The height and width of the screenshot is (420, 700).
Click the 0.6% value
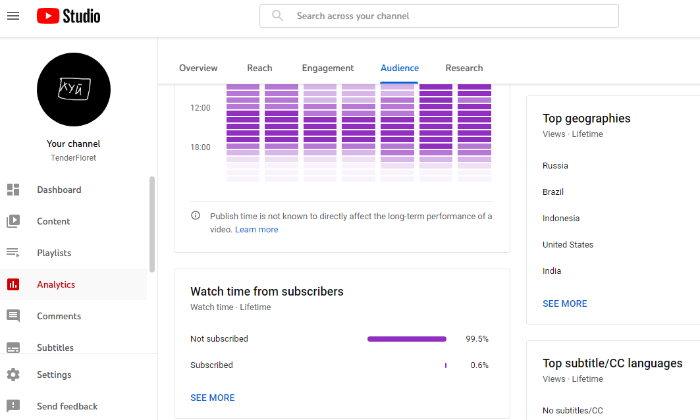click(x=479, y=365)
